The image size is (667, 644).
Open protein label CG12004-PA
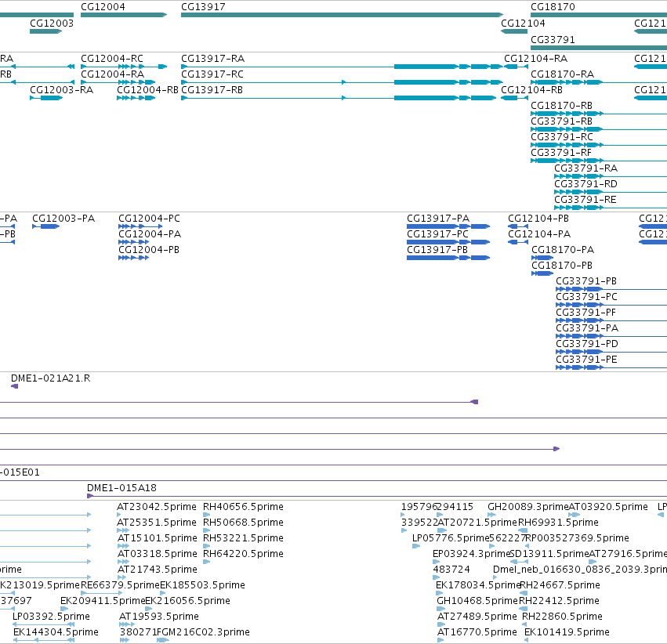point(150,235)
